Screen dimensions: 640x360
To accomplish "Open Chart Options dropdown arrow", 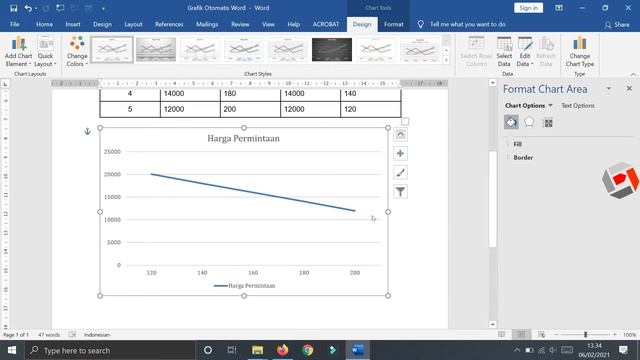I will (x=551, y=106).
